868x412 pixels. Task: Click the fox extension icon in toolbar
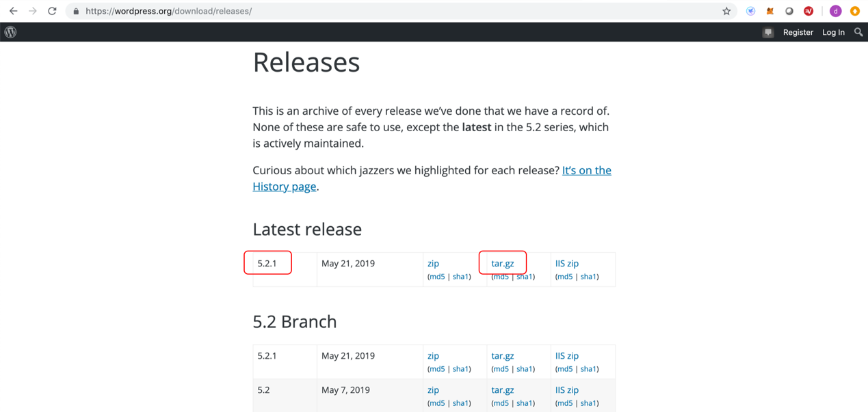click(x=770, y=11)
